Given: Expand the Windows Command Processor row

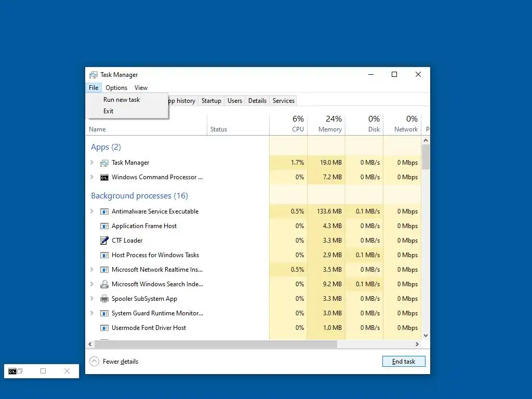Looking at the screenshot, I should [92, 177].
